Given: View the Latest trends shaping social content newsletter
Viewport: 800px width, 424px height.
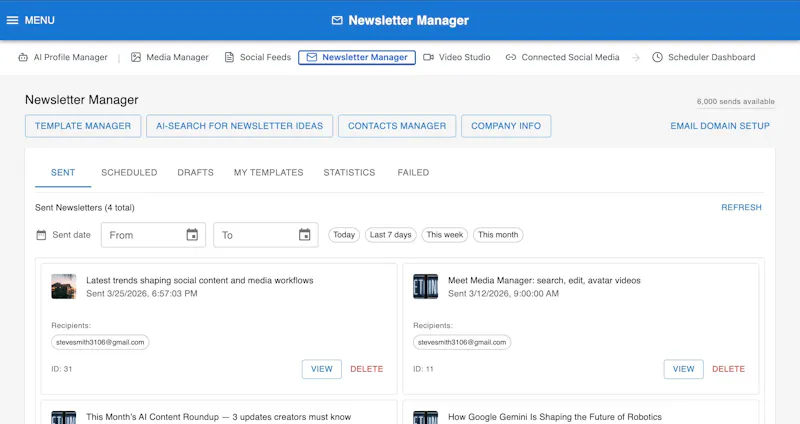Looking at the screenshot, I should point(322,369).
